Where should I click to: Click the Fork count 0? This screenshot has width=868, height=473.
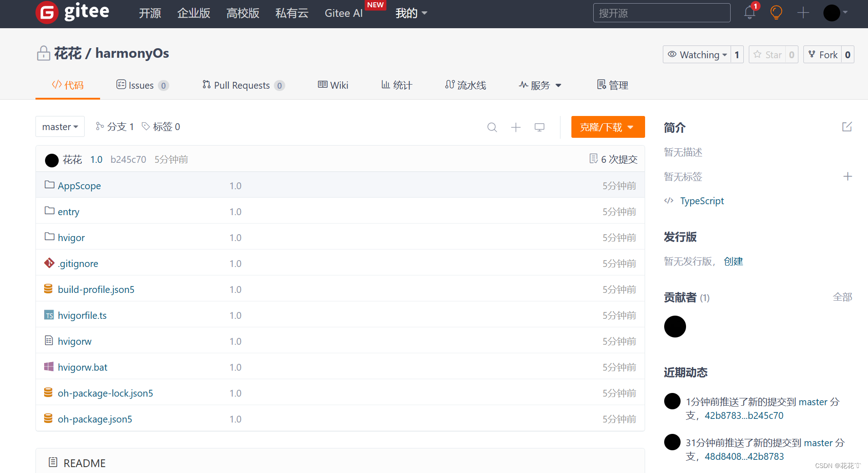[848, 55]
